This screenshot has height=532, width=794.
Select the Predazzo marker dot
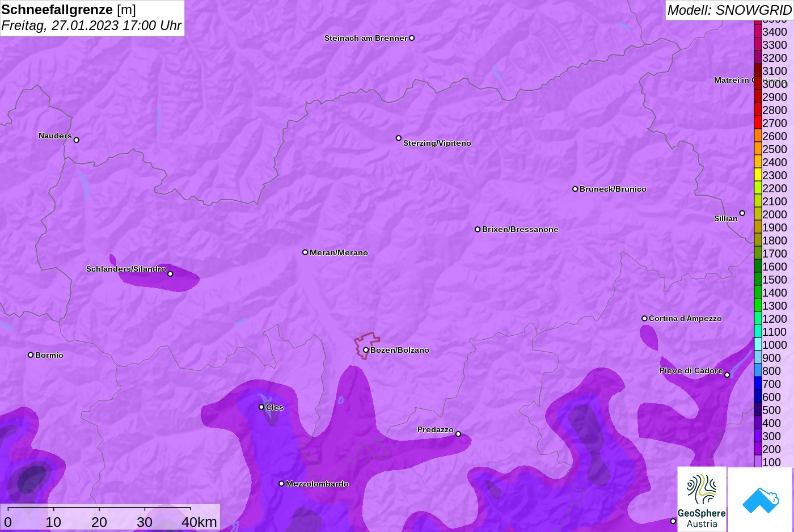tap(458, 434)
